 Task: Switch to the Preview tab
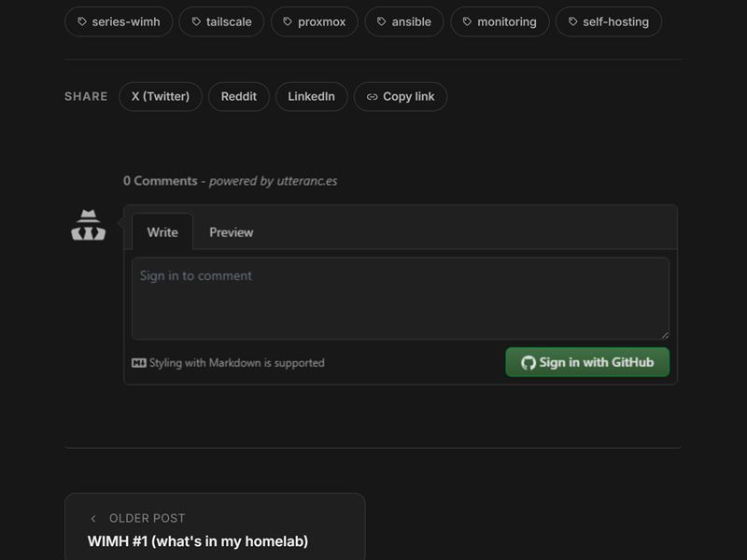pos(231,231)
